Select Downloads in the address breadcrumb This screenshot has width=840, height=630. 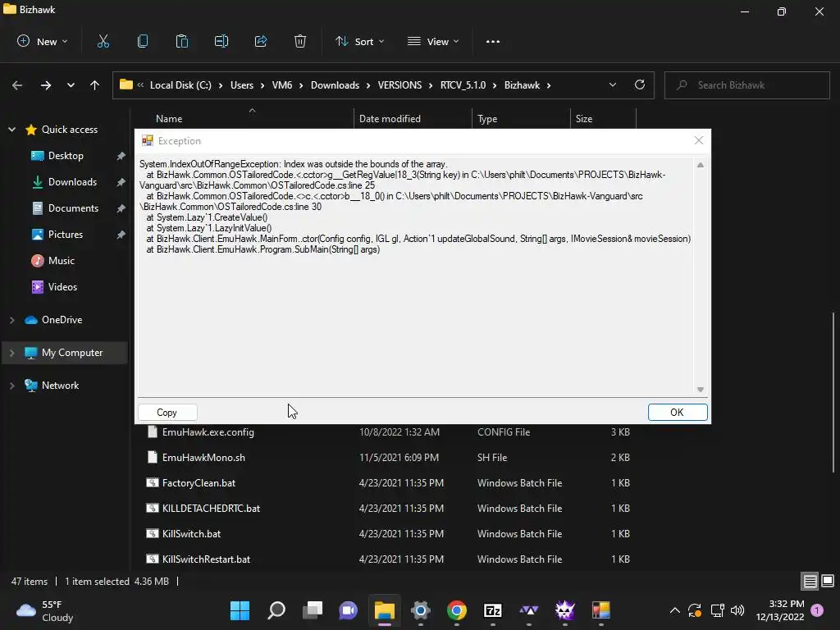pyautogui.click(x=335, y=85)
